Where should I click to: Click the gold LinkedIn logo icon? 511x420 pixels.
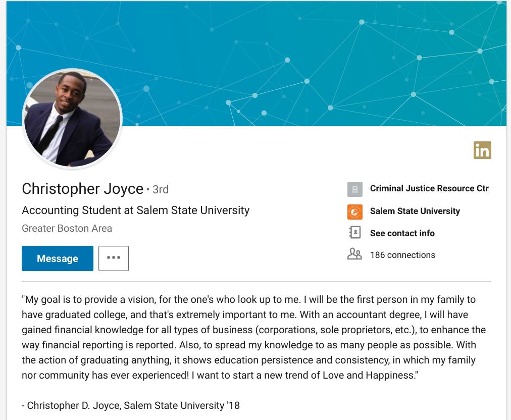pos(482,150)
